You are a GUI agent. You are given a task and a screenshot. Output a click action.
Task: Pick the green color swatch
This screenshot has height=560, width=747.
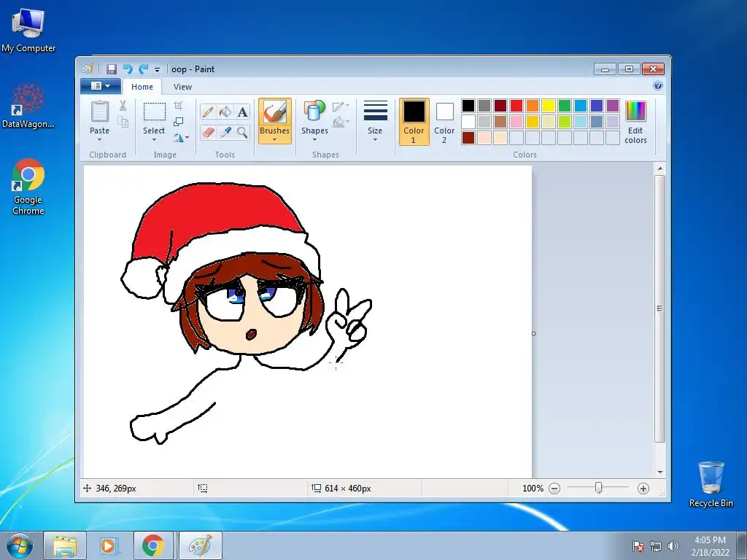pos(565,106)
